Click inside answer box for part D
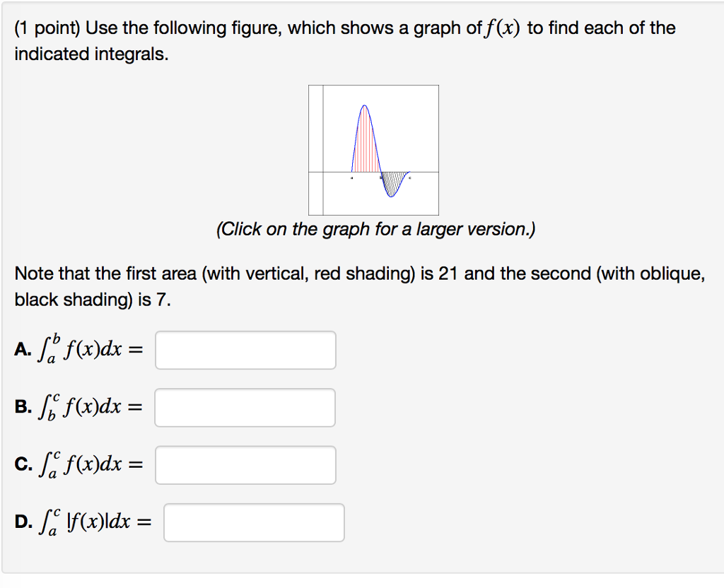 (x=253, y=522)
